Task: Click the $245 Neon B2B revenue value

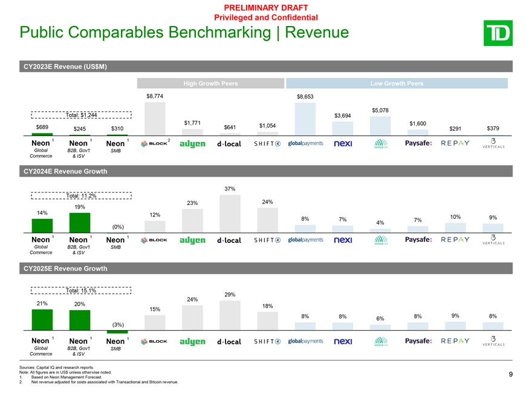Action: (80, 129)
